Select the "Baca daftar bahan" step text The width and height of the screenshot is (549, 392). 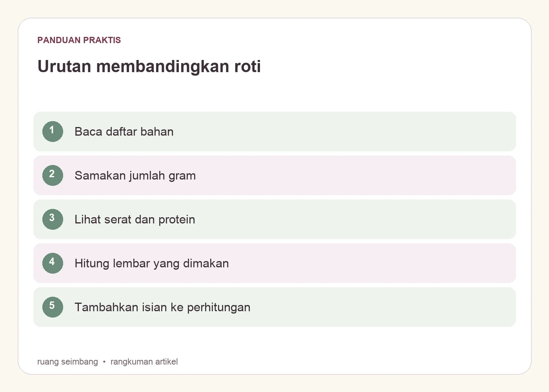(x=124, y=132)
